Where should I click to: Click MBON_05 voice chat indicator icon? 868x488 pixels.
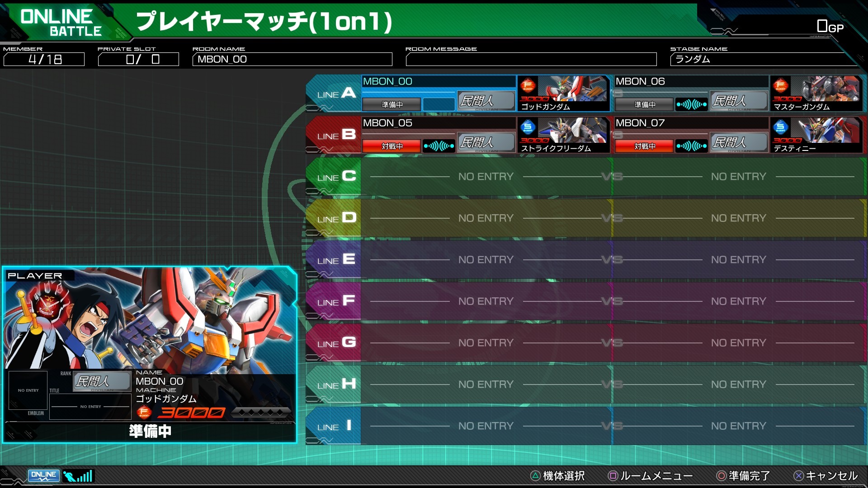pos(439,146)
